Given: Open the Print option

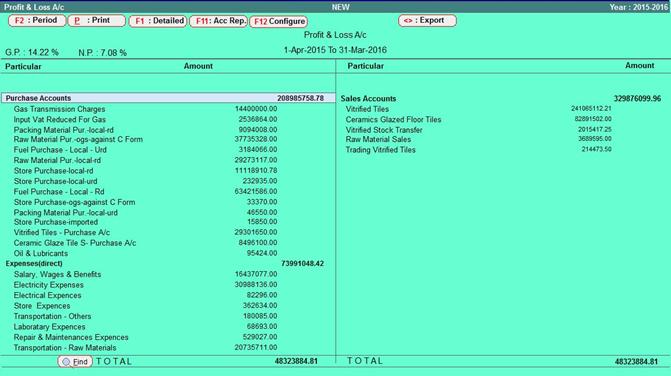Looking at the screenshot, I should pyautogui.click(x=97, y=21).
